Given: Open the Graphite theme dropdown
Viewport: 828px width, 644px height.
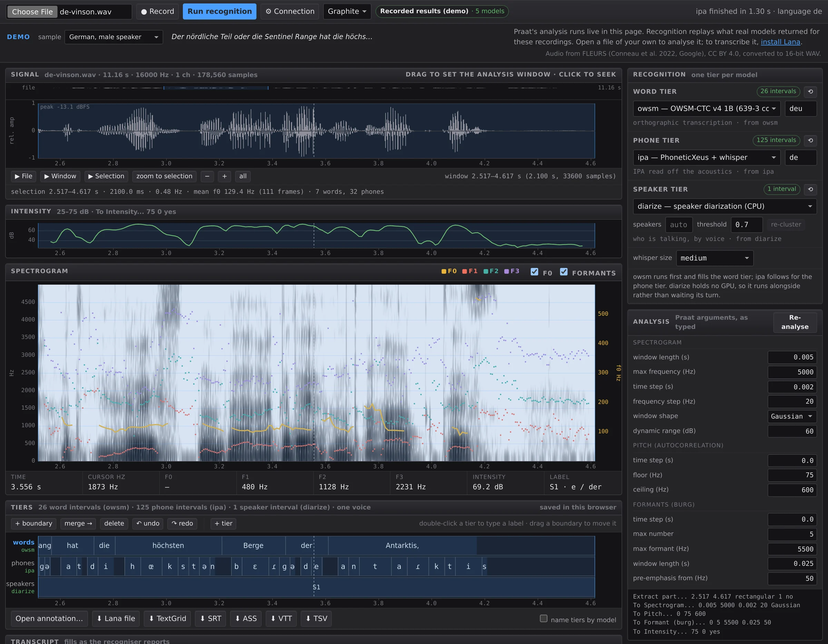Looking at the screenshot, I should tap(347, 11).
